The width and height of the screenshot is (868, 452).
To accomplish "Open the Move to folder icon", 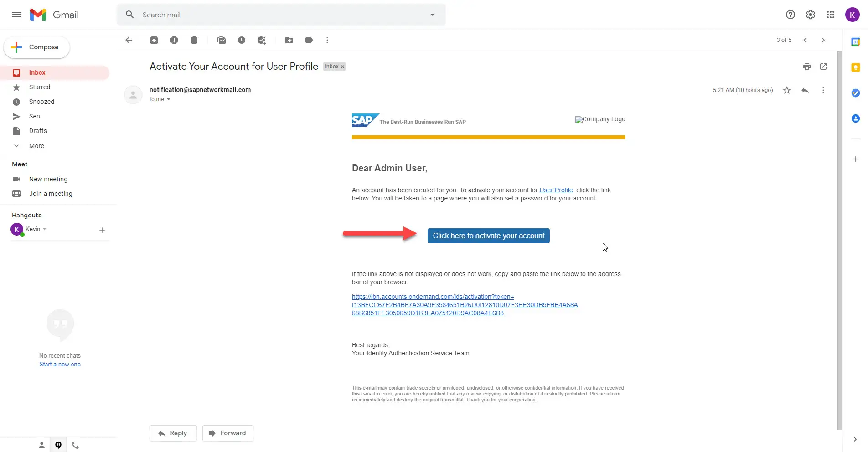I will point(289,40).
